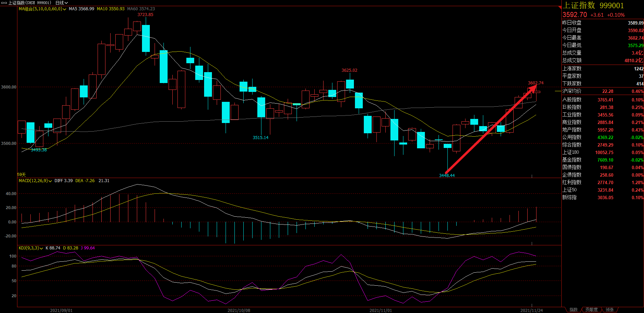
Task: Click the 3723.85 peak price label
Action: tap(145, 15)
